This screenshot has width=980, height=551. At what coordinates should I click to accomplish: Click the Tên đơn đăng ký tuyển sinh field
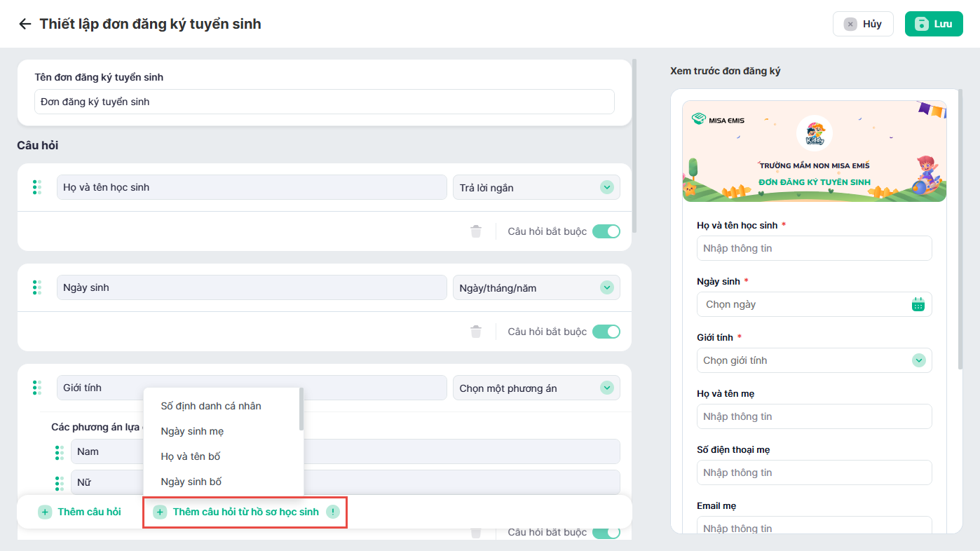point(325,102)
